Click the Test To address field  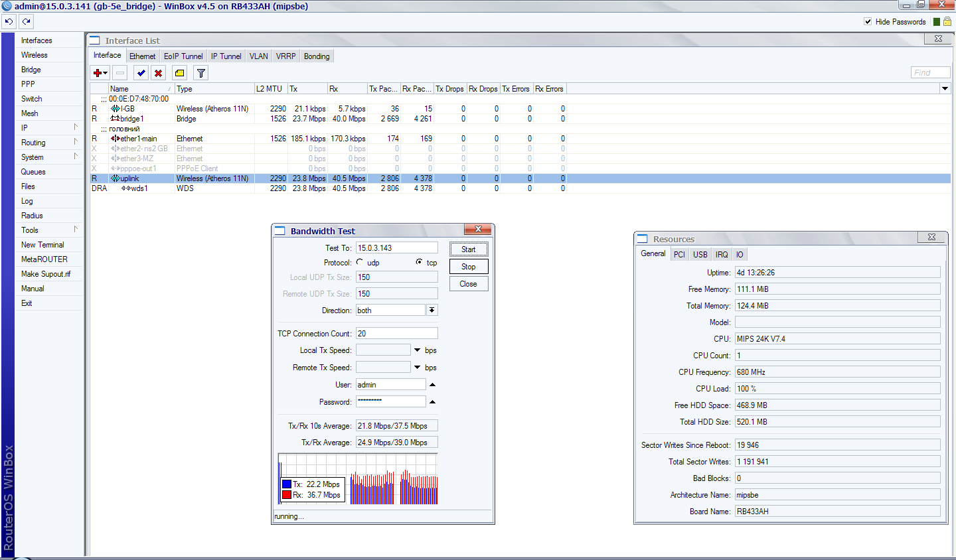pyautogui.click(x=396, y=248)
